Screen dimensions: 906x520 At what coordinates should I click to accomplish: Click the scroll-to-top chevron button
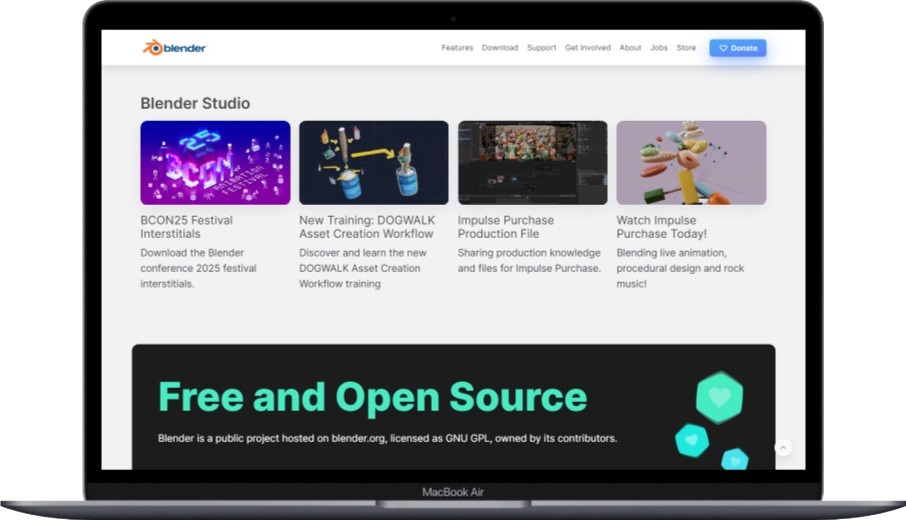783,447
